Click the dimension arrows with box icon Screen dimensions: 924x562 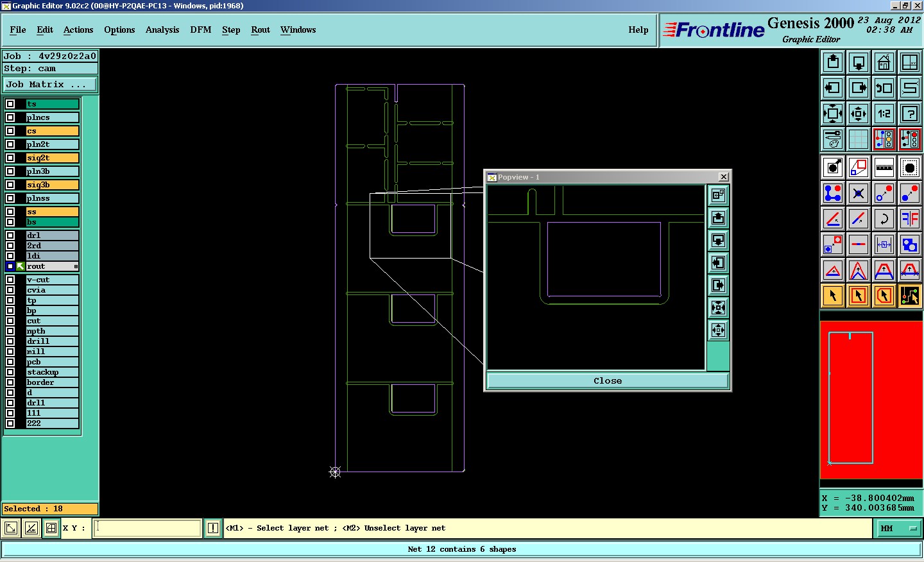(x=884, y=244)
